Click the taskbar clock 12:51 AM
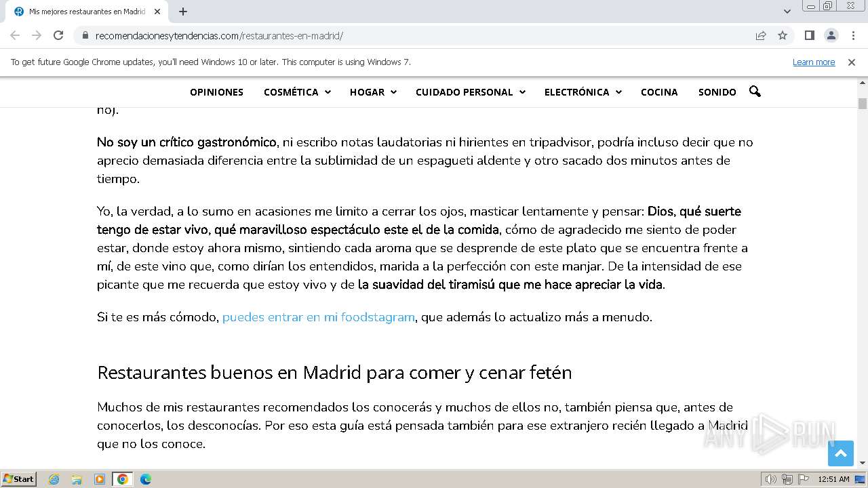This screenshot has width=868, height=488. (x=833, y=479)
